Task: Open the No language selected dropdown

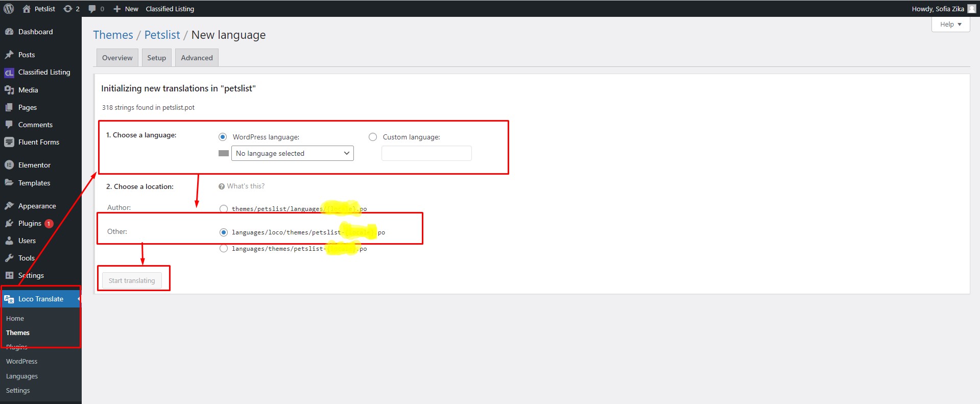Action: click(x=293, y=153)
